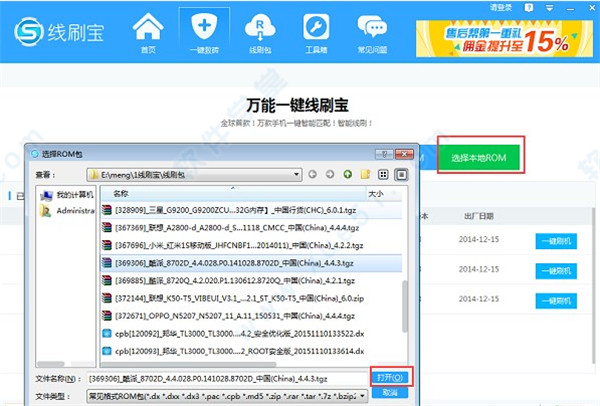Select the [369885] 酷派 8720Q tgz file
The width and height of the screenshot is (600, 406).
coord(251,281)
